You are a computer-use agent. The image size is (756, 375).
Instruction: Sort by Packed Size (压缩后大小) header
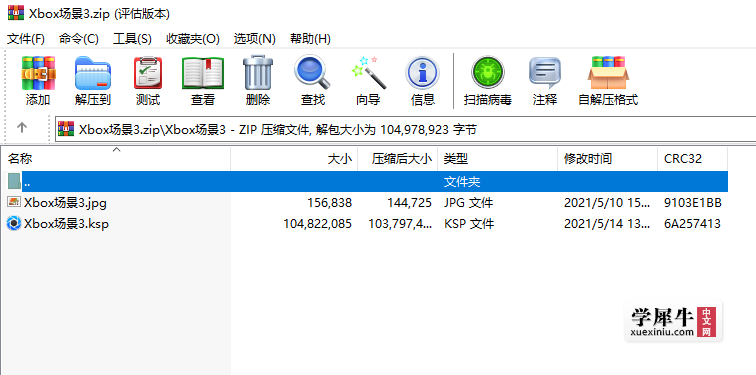[x=398, y=159]
